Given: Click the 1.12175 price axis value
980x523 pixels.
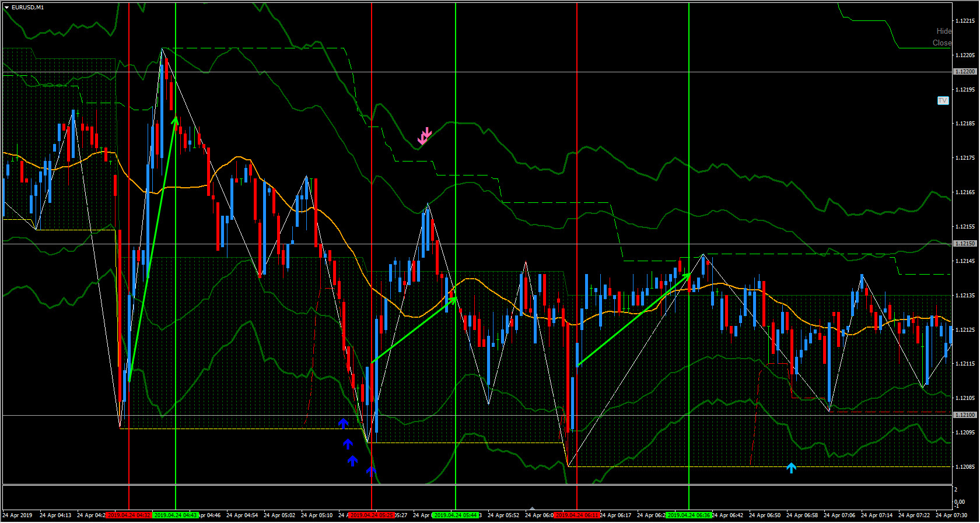Looking at the screenshot, I should point(965,158).
